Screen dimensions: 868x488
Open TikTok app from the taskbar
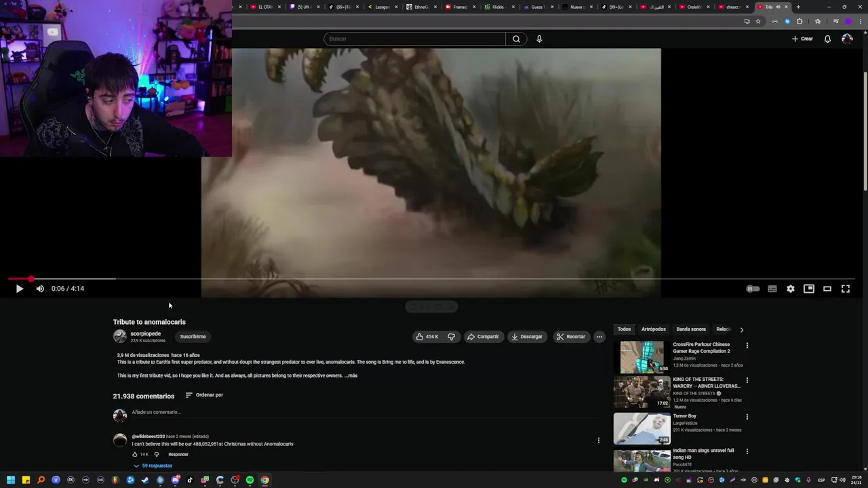tap(190, 480)
